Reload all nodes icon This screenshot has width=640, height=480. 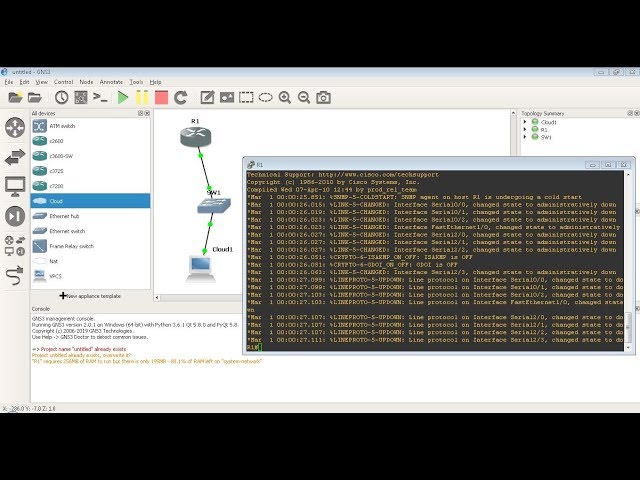[x=180, y=98]
